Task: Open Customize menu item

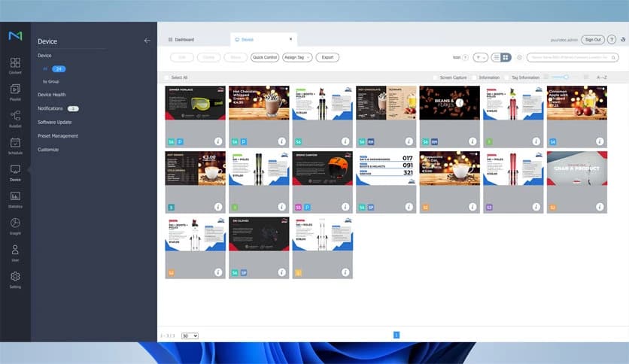Action: [48, 149]
